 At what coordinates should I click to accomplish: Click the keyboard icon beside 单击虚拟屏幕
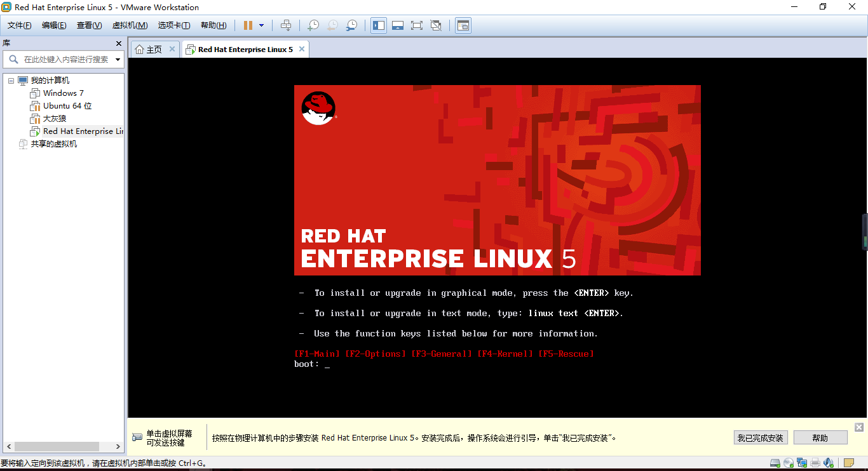(x=137, y=437)
